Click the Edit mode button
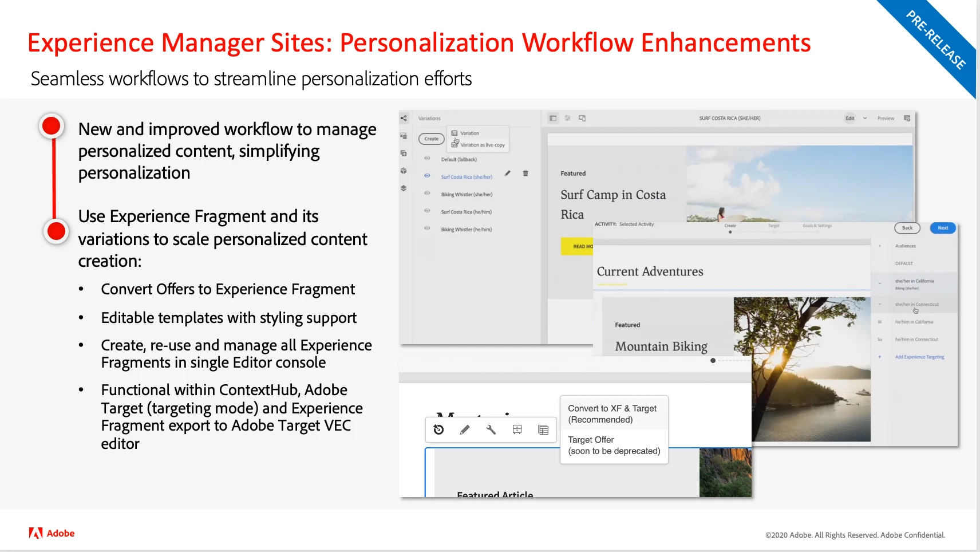The width and height of the screenshot is (980, 552). [850, 118]
